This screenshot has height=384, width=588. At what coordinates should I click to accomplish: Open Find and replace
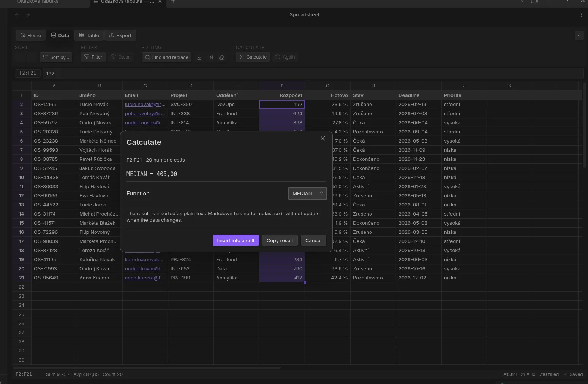tap(166, 57)
